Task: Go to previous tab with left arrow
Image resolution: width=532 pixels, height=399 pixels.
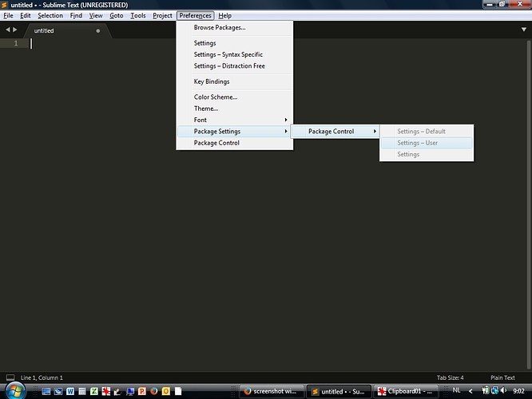Action: pyautogui.click(x=7, y=30)
